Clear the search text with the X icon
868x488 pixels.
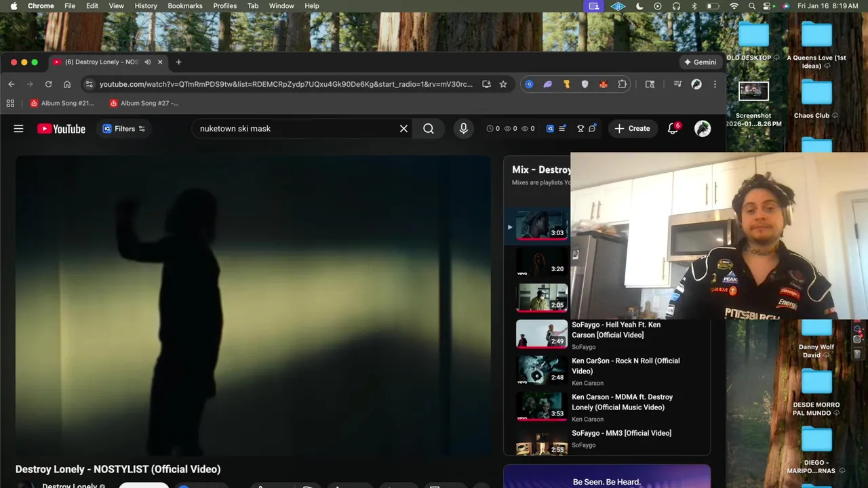(403, 129)
